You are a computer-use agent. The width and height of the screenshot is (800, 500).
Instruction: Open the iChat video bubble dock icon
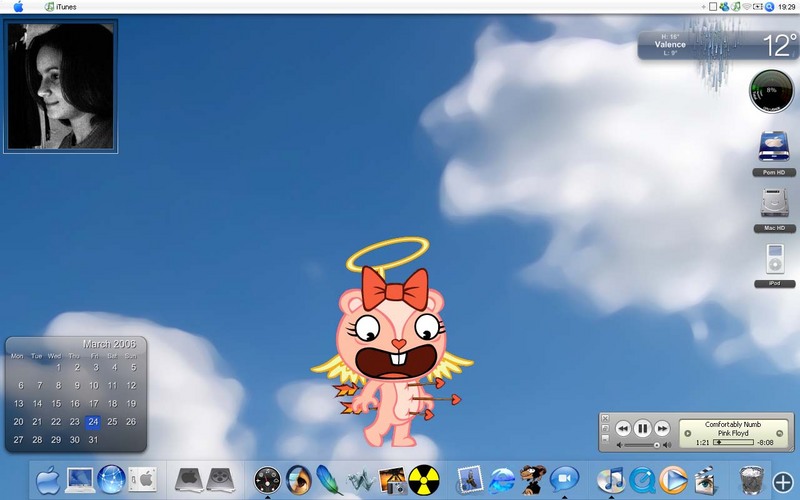tap(564, 480)
